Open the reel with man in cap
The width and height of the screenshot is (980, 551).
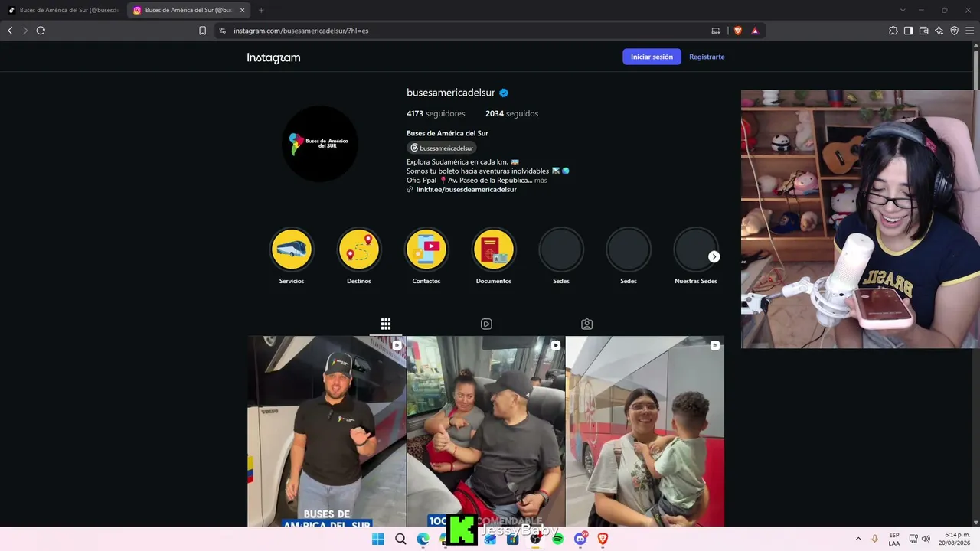click(x=326, y=431)
